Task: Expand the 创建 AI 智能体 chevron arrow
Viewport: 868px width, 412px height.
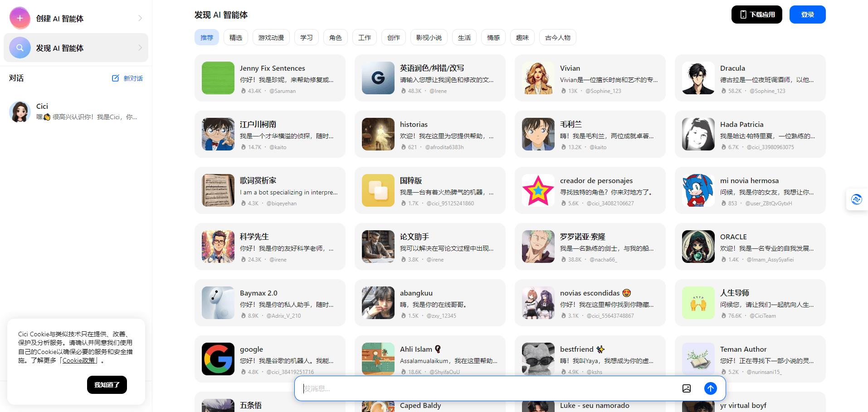Action: point(140,19)
